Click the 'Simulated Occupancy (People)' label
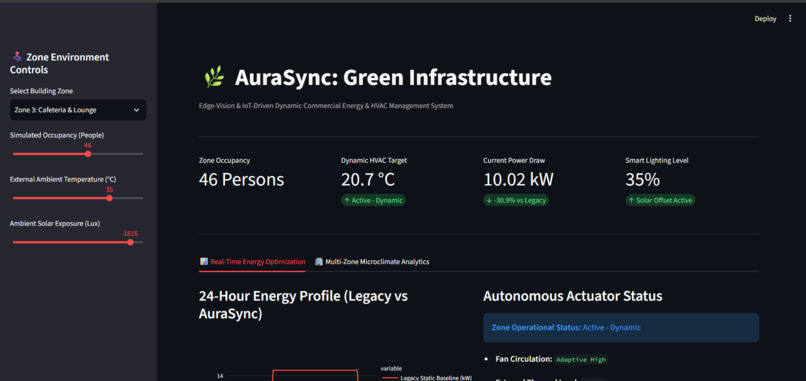The image size is (806, 381). (57, 135)
